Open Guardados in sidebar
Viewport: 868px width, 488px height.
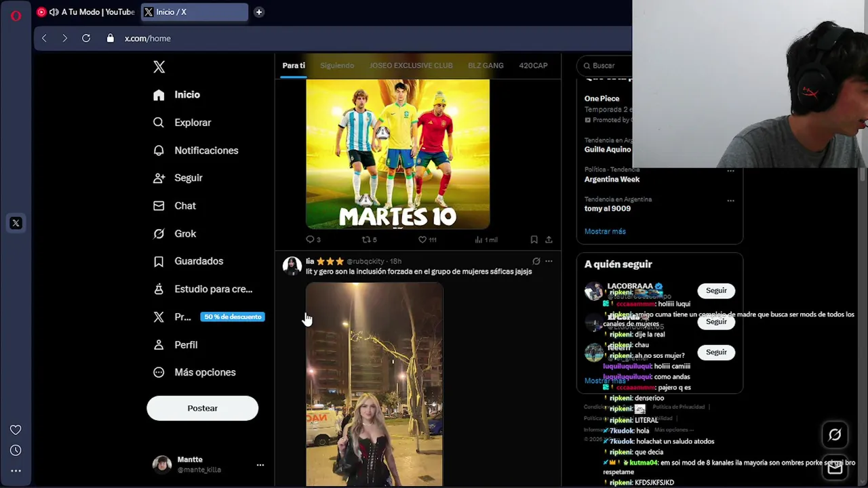189,261
